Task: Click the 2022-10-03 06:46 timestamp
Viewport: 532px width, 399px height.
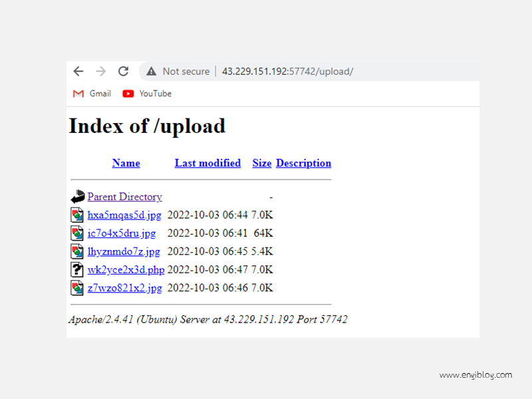Action: (x=207, y=288)
